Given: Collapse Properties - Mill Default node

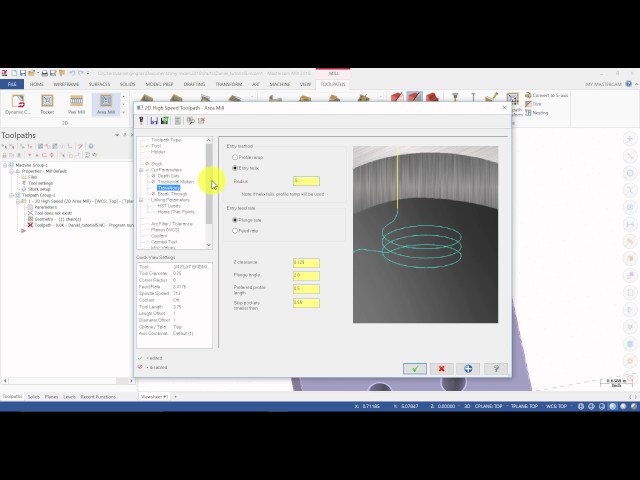Looking at the screenshot, I should (x=11, y=171).
